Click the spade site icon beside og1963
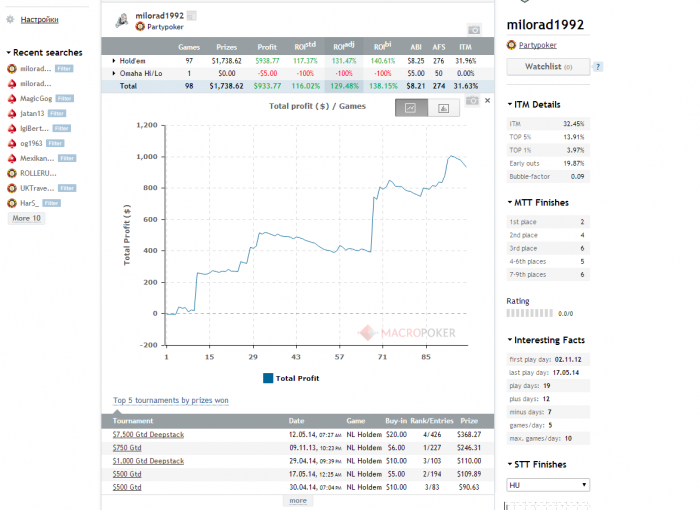The image size is (700, 510). 12,143
